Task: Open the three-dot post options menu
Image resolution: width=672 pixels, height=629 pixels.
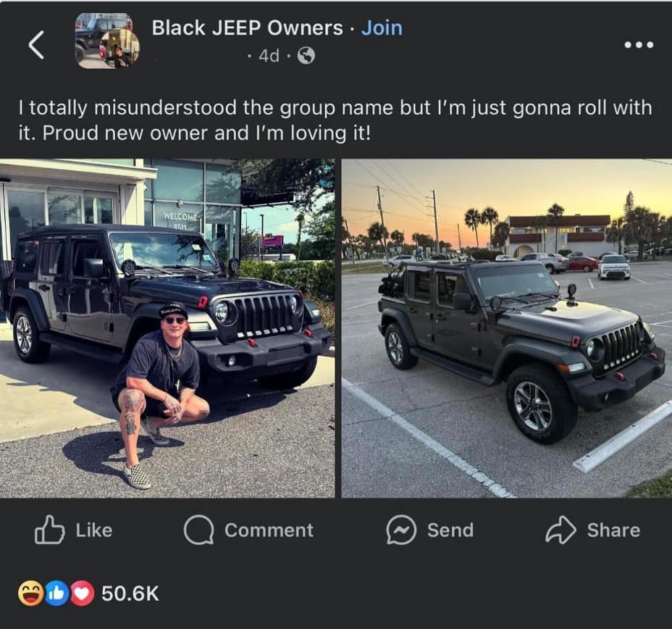Action: tap(639, 45)
